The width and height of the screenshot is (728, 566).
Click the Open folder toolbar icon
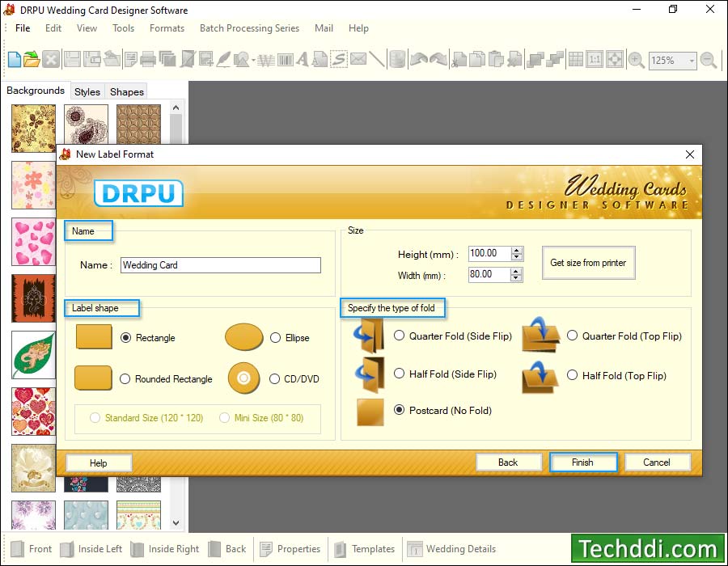32,60
